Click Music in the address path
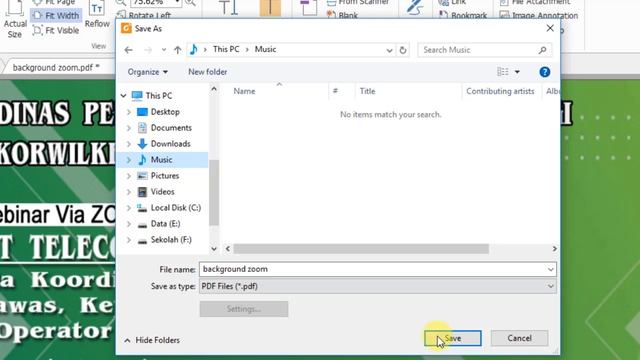This screenshot has width=640, height=360. (265, 49)
